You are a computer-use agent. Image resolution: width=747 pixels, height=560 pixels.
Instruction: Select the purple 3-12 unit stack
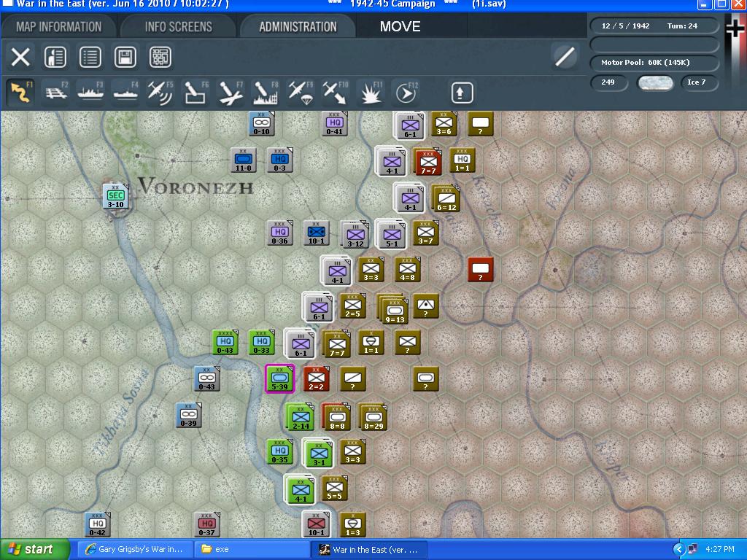click(x=355, y=235)
